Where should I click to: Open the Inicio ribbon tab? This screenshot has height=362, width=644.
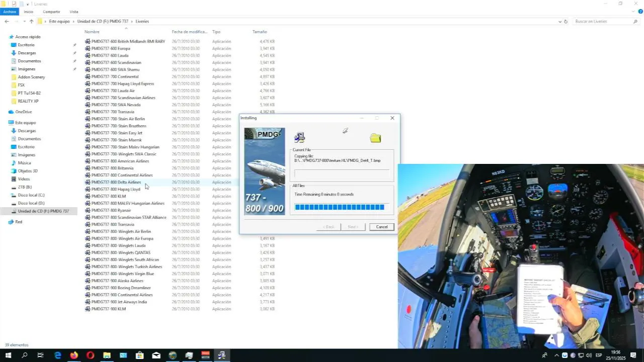(x=29, y=12)
